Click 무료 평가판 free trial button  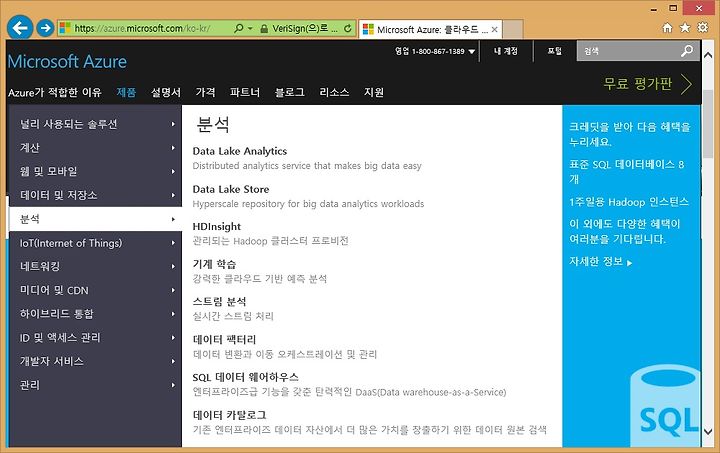click(x=637, y=84)
